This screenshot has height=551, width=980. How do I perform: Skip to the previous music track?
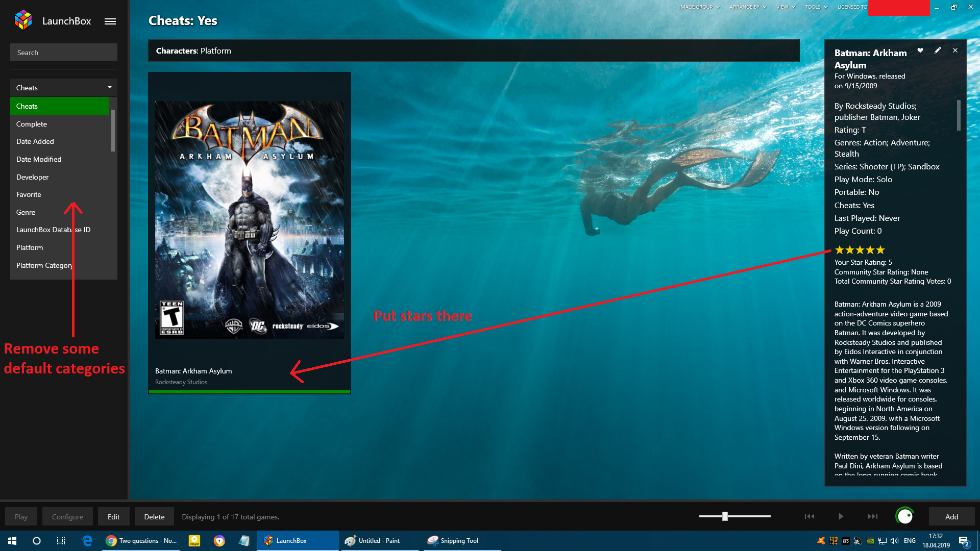point(810,516)
